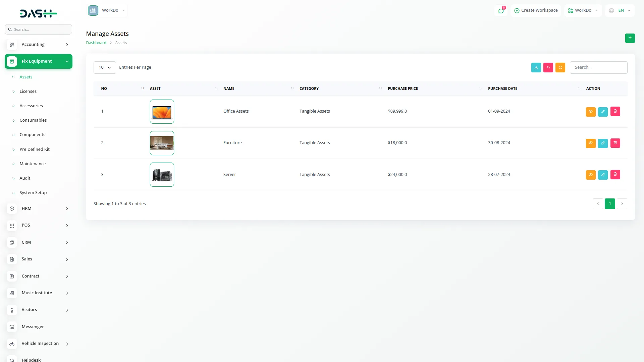The width and height of the screenshot is (644, 362).
Task: Open the entries per page dropdown
Action: [105, 67]
